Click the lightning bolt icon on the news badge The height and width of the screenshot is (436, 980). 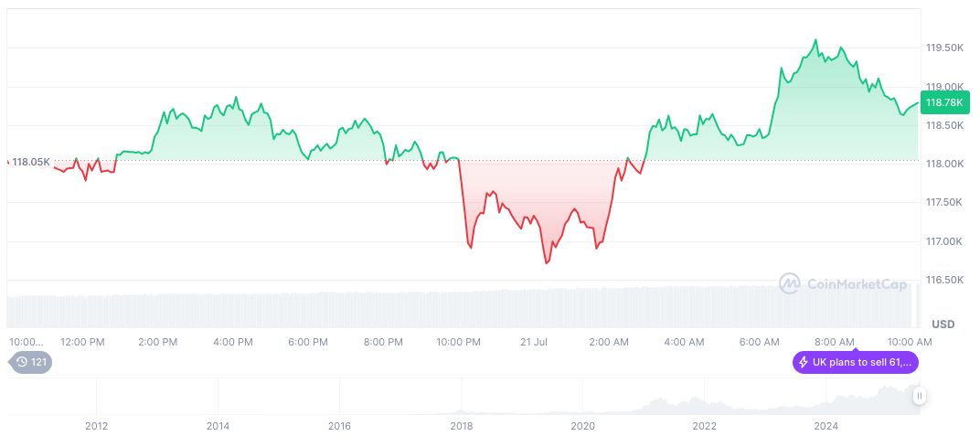click(x=804, y=362)
